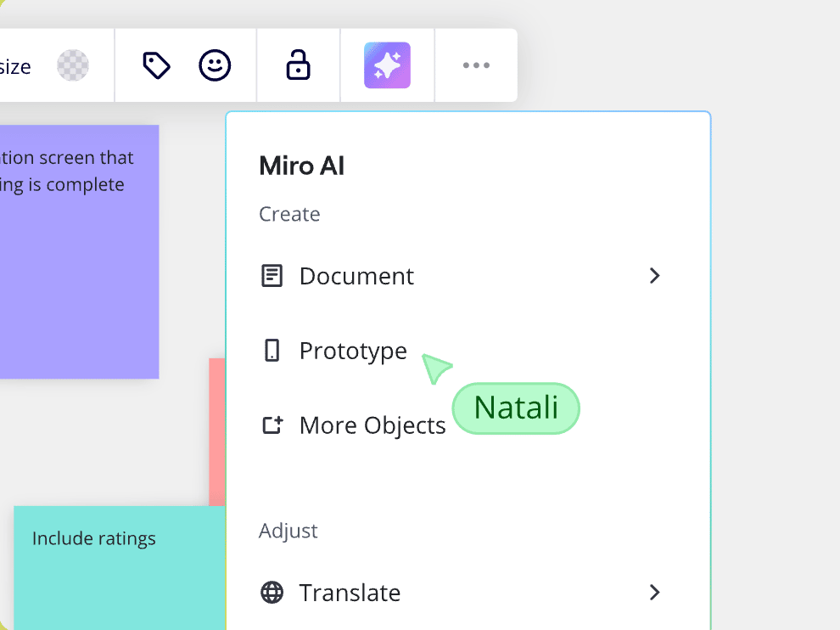840x630 pixels.
Task: Pick the transparent color swatch
Action: [73, 65]
